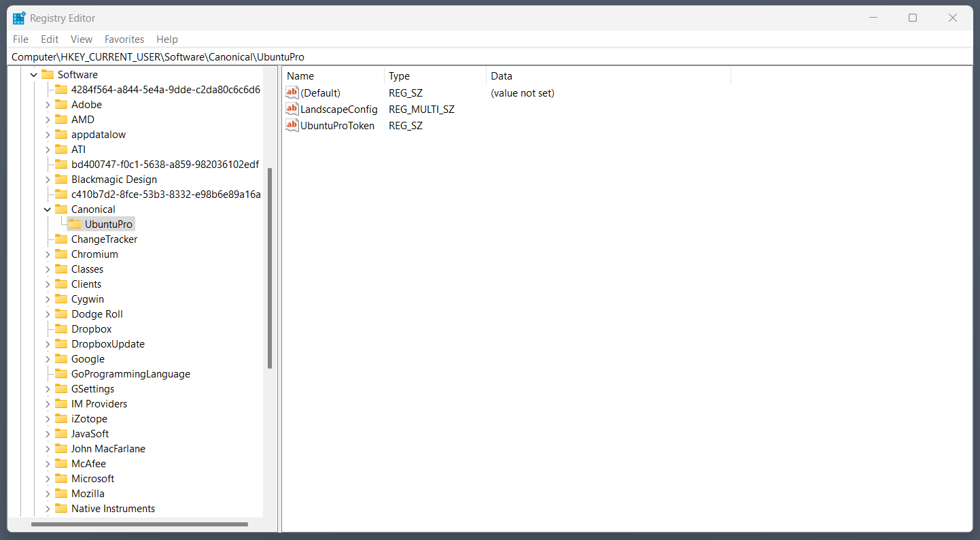Click the Microsoft folder icon
This screenshot has height=540, width=980.
click(x=61, y=479)
